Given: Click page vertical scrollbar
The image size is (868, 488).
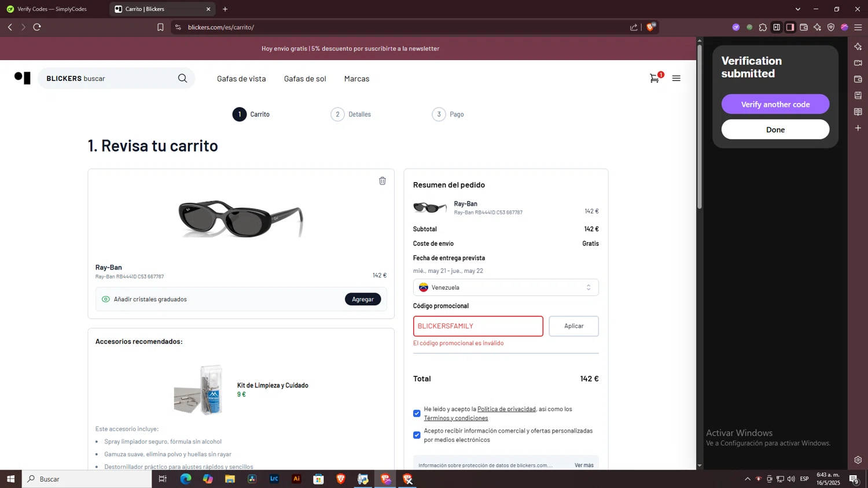Looking at the screenshot, I should tap(700, 127).
